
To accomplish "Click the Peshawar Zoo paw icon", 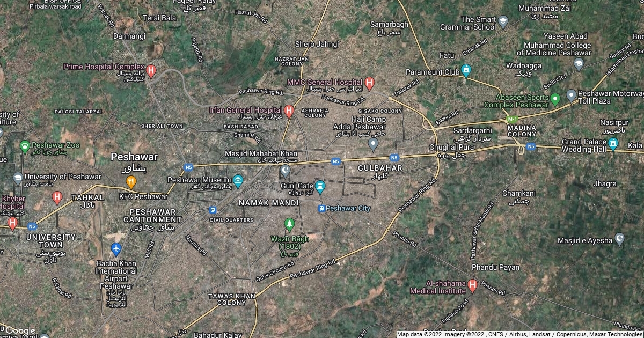I will pyautogui.click(x=25, y=146).
